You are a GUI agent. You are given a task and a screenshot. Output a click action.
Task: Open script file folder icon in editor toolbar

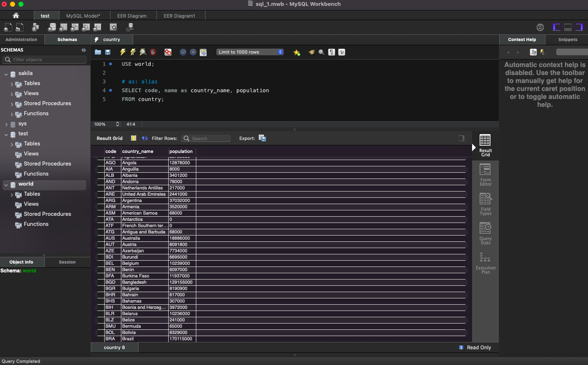click(x=98, y=52)
